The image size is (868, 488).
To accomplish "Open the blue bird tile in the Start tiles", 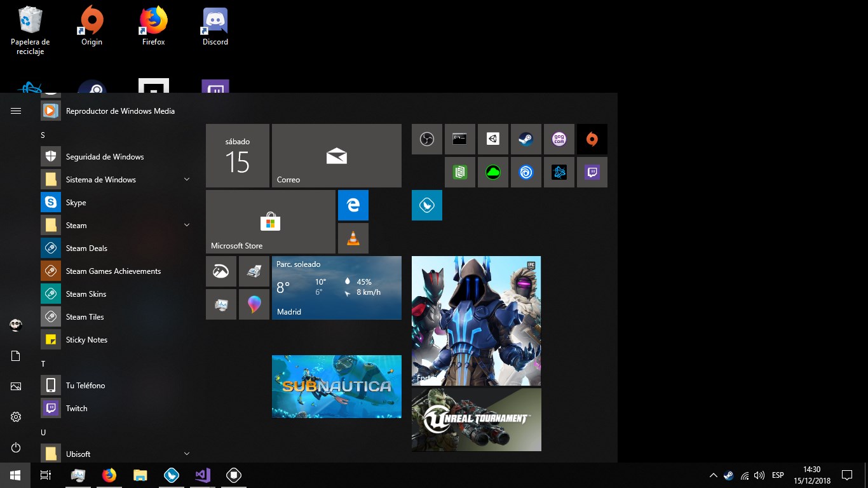I will 427,205.
